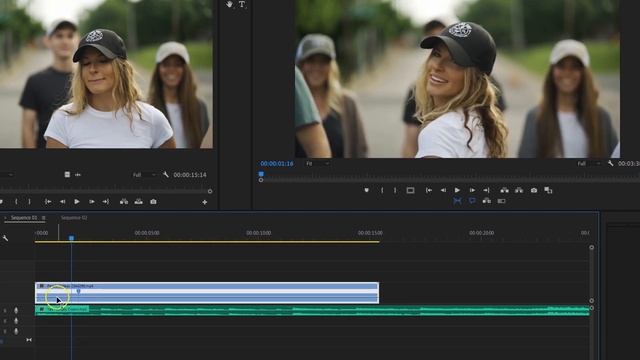The width and height of the screenshot is (640, 360).
Task: Switch to Sequence 01 tab
Action: tap(24, 218)
